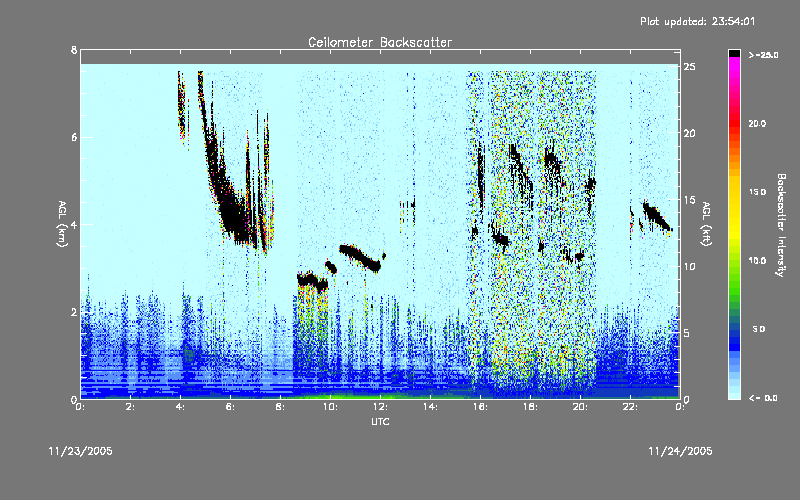Screen dimensions: 800x500
Task: Click the left AGL (km) axis label
Action: 62,224
